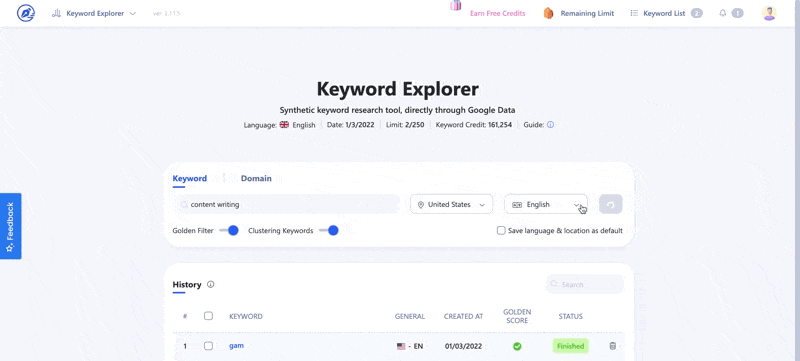Open the History info icon
This screenshot has height=361, width=800.
point(211,285)
